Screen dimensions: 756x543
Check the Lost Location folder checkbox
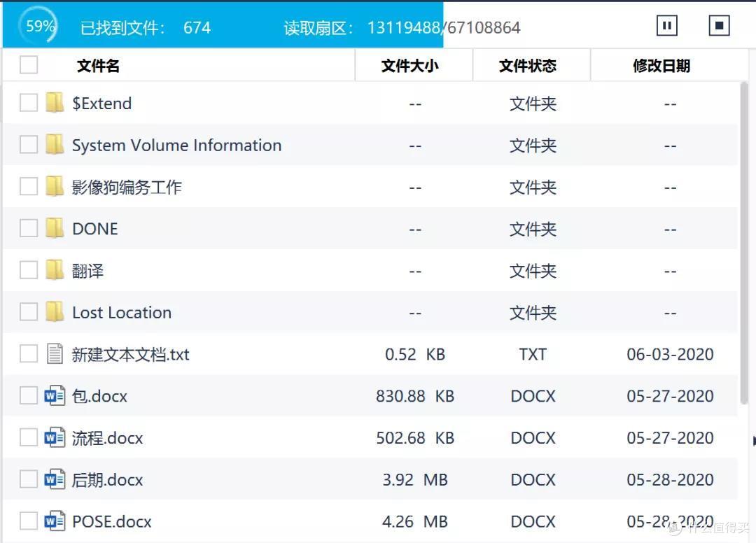[x=29, y=311]
